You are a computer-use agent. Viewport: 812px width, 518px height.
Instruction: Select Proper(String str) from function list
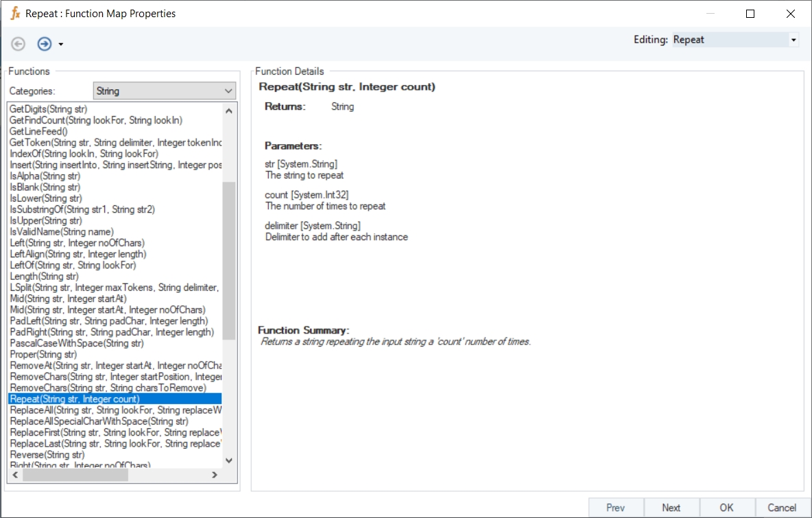click(43, 354)
